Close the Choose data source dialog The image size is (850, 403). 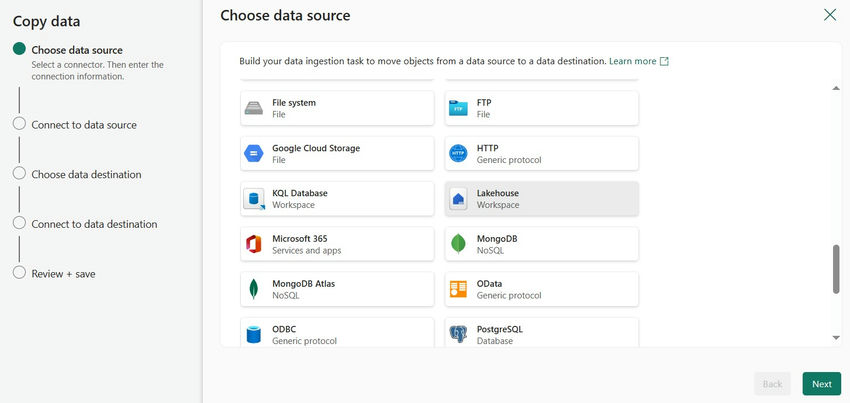tap(829, 15)
